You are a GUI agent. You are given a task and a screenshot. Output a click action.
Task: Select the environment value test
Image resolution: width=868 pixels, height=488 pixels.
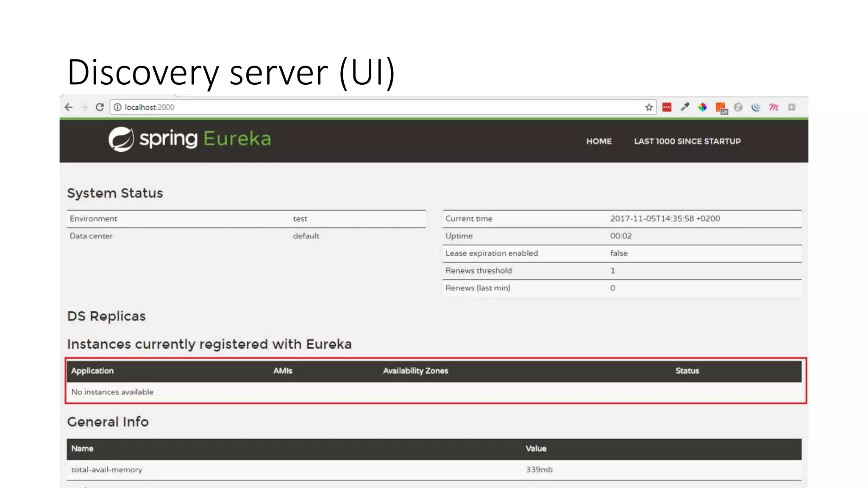(x=300, y=219)
